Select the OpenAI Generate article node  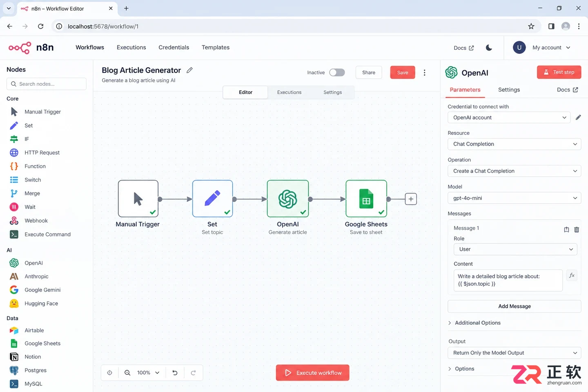tap(288, 199)
